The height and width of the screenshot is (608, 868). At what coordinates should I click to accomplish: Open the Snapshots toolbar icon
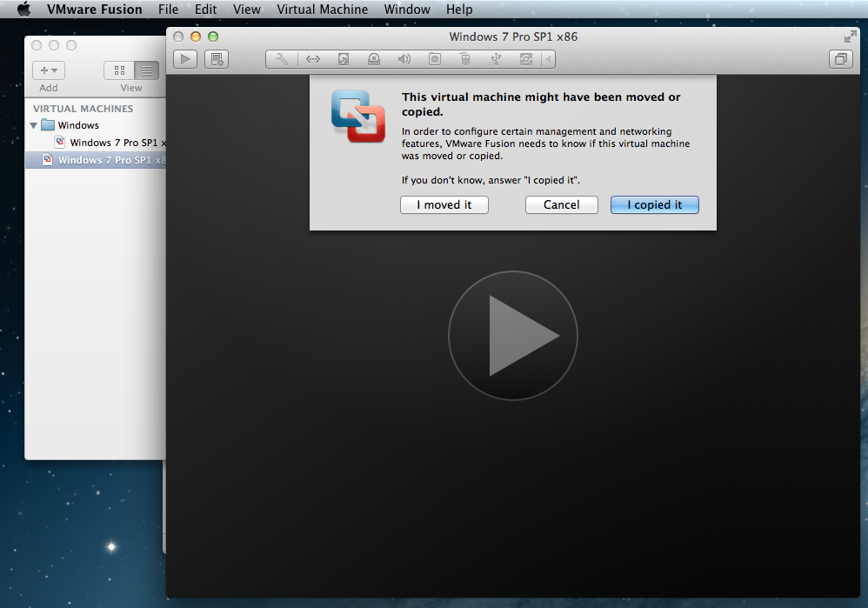[217, 59]
